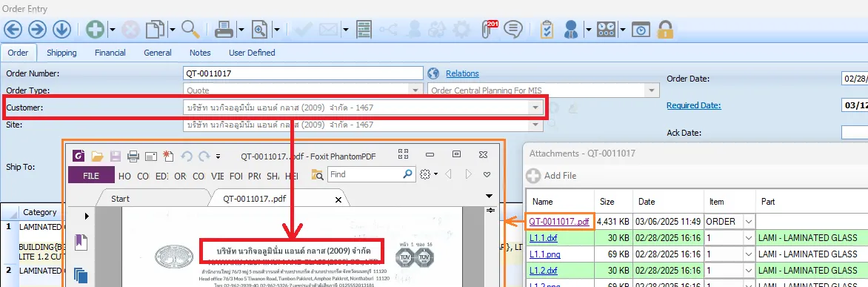Click Foxit folder search icon beside Find

[x=317, y=174]
